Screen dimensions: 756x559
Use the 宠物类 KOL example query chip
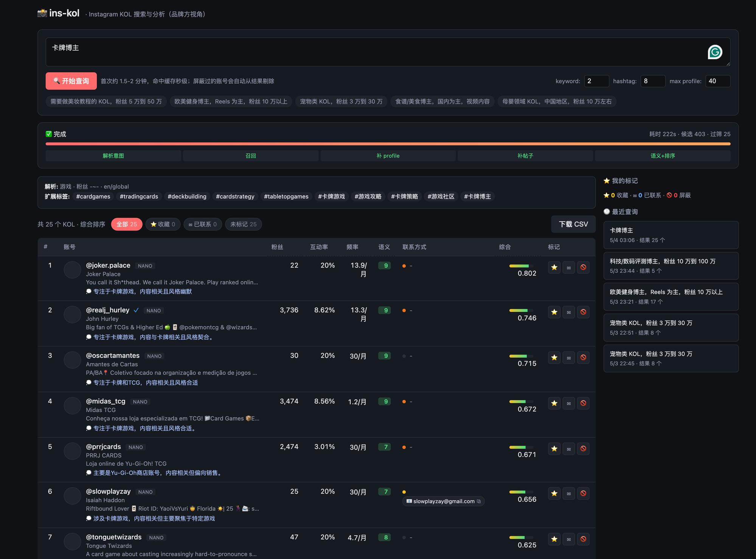click(x=341, y=101)
